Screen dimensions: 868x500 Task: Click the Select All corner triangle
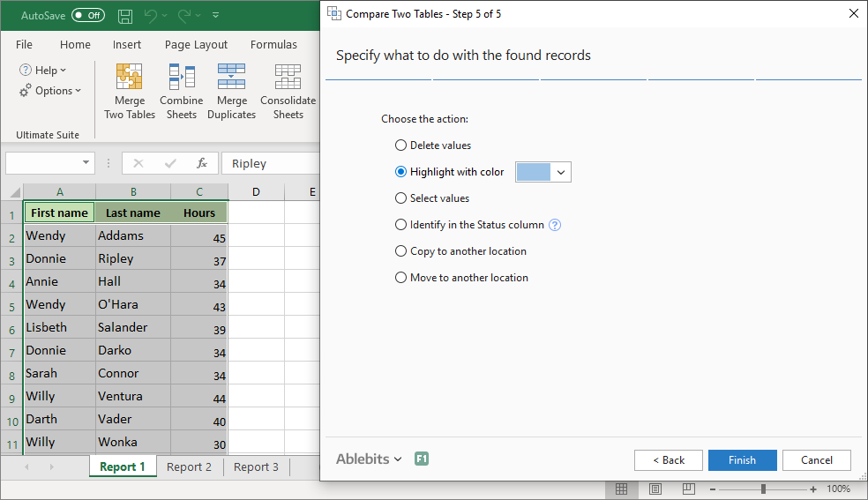pos(15,192)
